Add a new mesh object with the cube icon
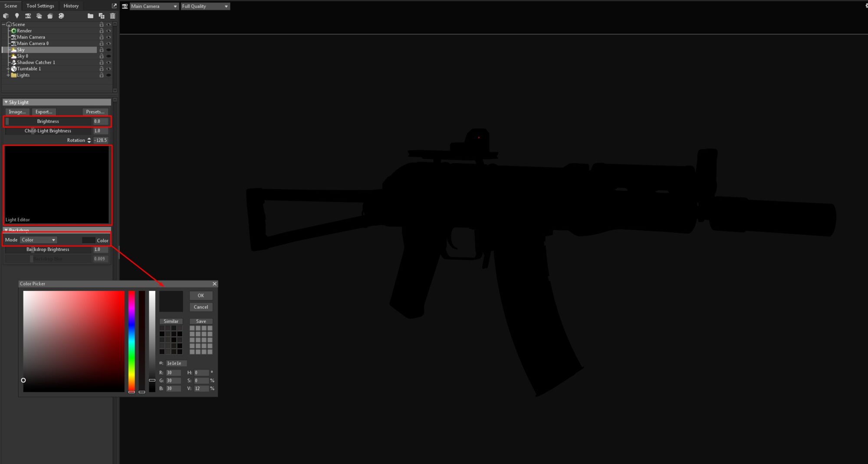Image resolution: width=868 pixels, height=464 pixels. point(6,16)
